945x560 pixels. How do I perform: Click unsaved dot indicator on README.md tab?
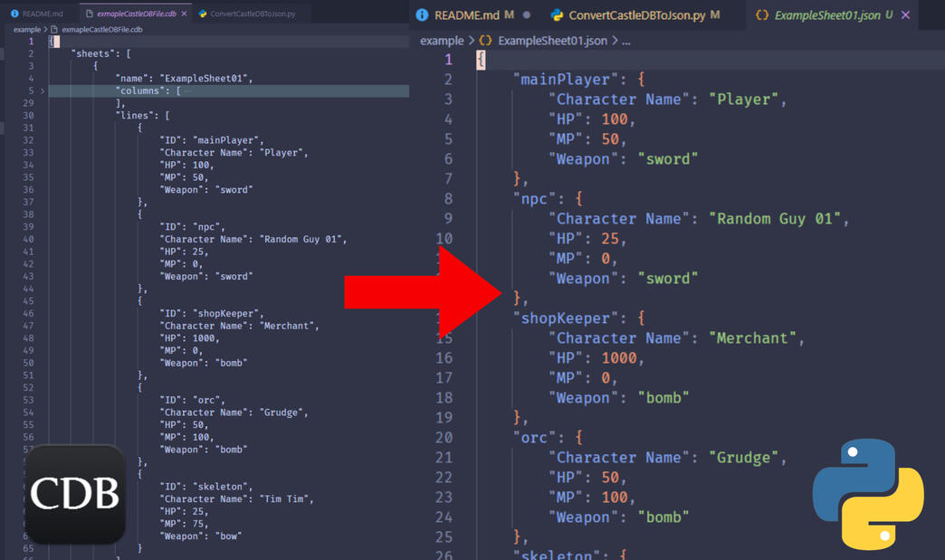point(527,15)
